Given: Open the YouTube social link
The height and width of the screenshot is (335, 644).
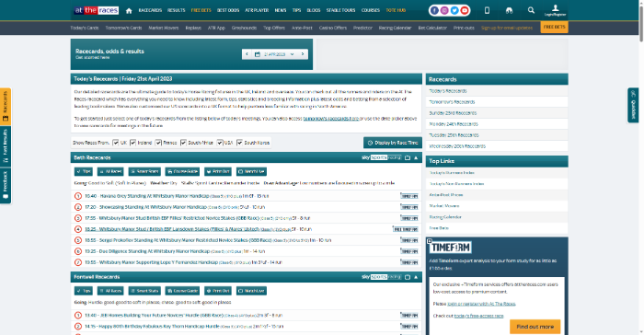Looking at the screenshot, I should 465,11.
